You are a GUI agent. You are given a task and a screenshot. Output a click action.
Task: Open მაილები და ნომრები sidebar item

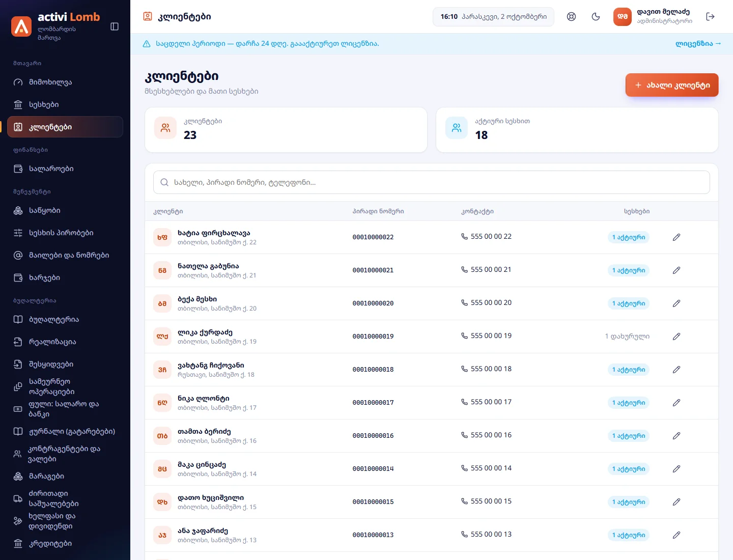click(x=65, y=255)
